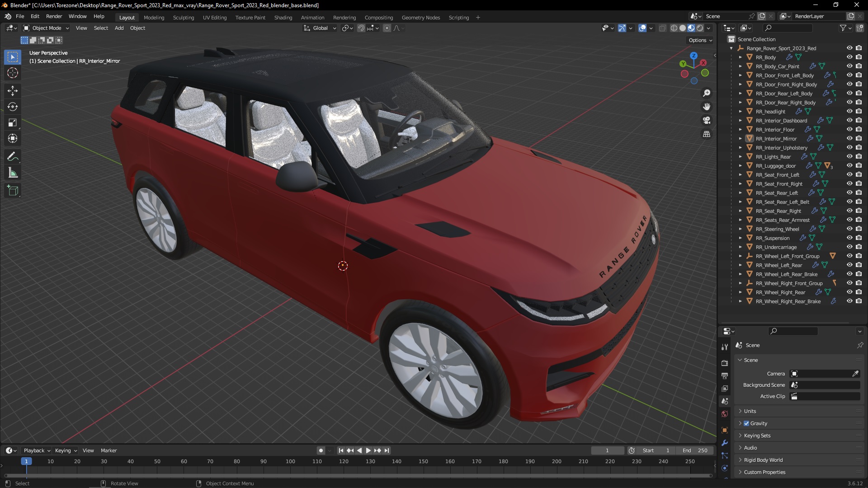Jump to the timeline start frame
868x488 pixels.
[341, 450]
